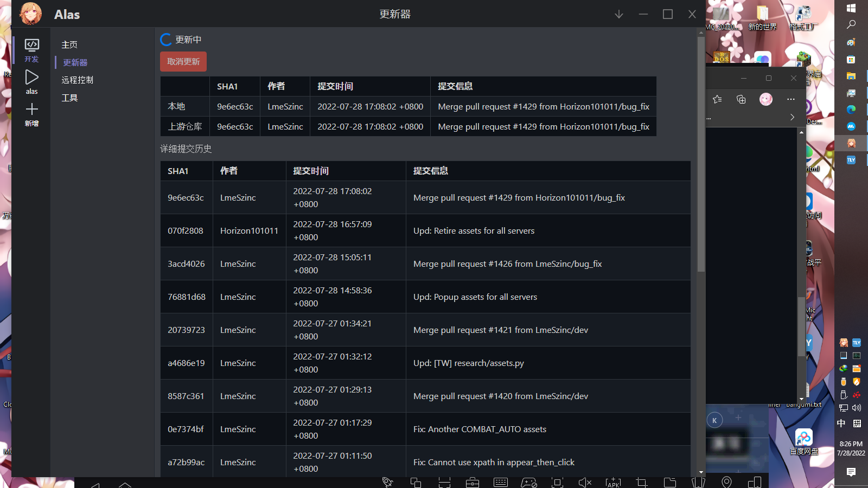Open the 主页 menu item
Image resolution: width=868 pixels, height=488 pixels.
pos(69,44)
